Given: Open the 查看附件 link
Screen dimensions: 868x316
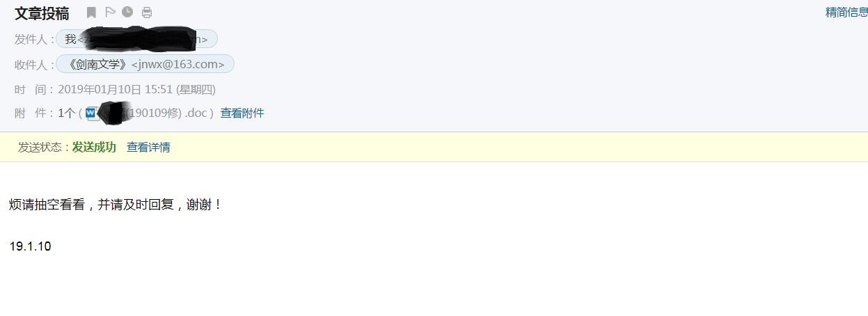Looking at the screenshot, I should tap(242, 113).
